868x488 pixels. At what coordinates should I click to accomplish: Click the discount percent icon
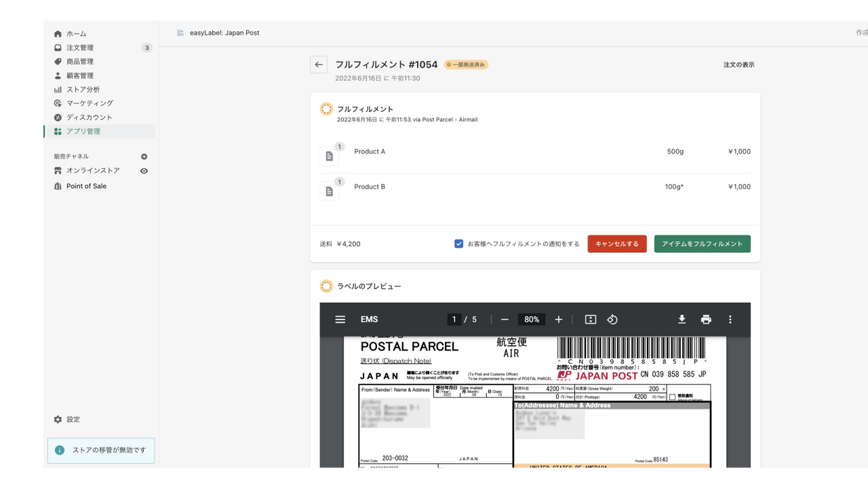pyautogui.click(x=58, y=117)
